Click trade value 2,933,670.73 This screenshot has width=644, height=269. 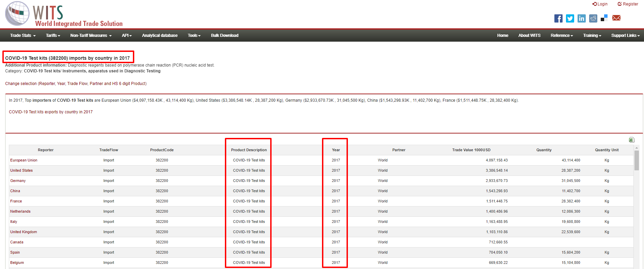497,181
